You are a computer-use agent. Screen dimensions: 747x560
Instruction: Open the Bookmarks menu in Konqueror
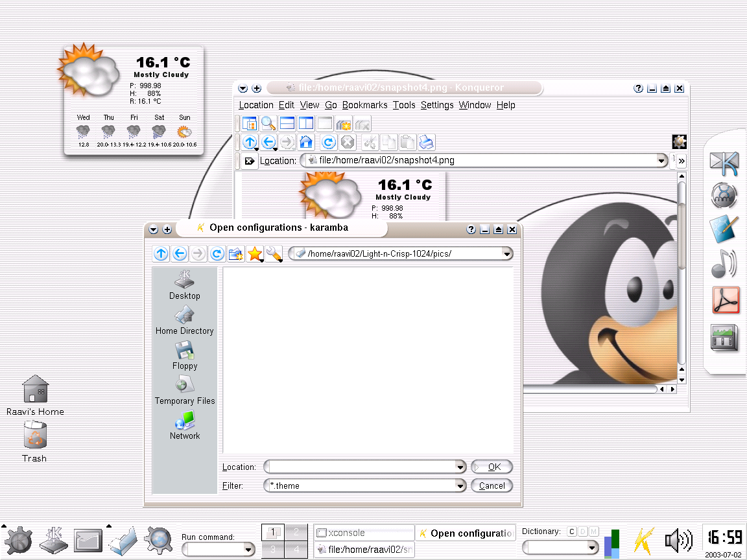[x=365, y=105]
